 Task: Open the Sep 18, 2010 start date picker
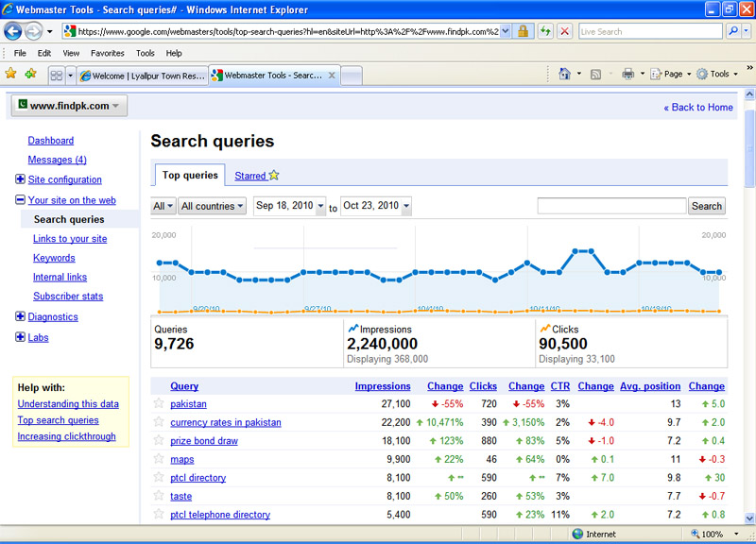[290, 206]
